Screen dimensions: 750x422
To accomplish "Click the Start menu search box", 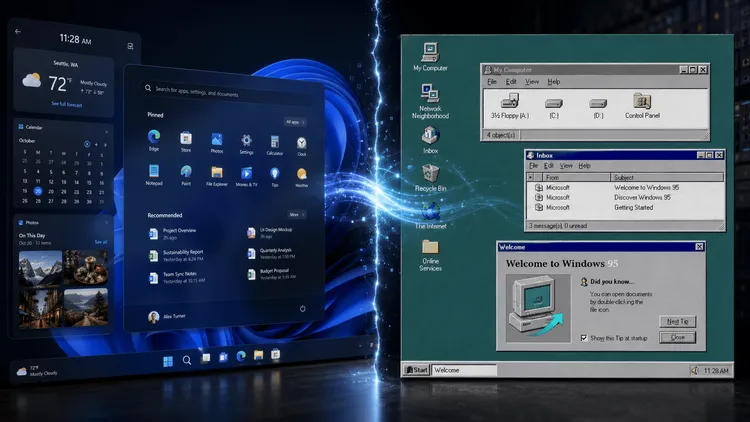I will (x=225, y=92).
